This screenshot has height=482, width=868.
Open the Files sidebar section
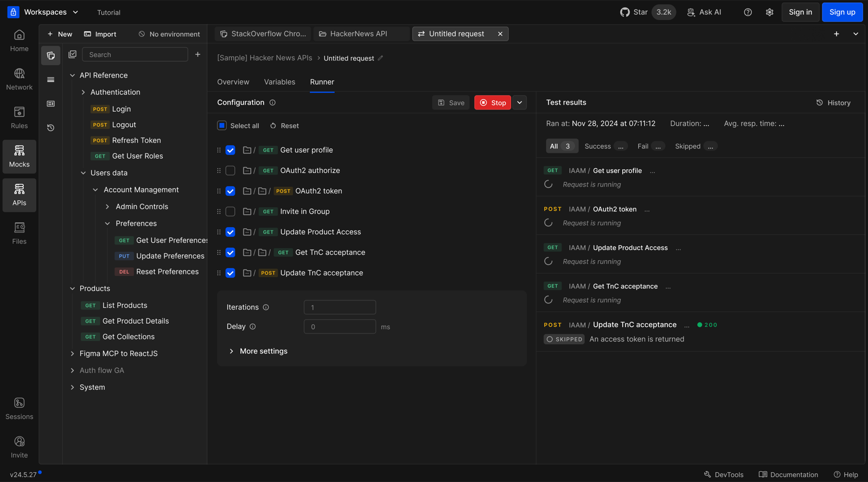pyautogui.click(x=19, y=234)
